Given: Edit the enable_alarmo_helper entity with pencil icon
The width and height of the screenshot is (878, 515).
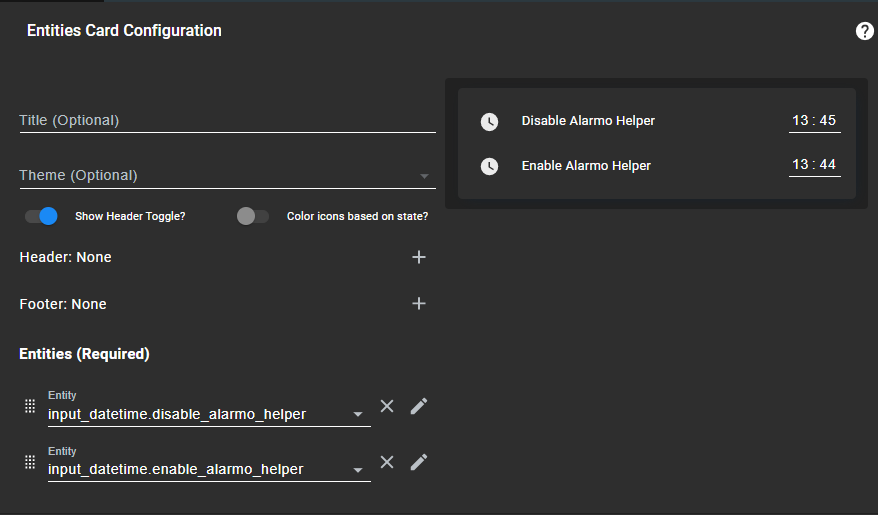Looking at the screenshot, I should (x=419, y=462).
